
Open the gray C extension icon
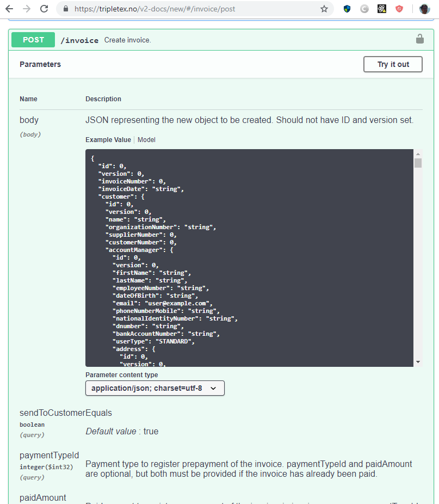point(364,9)
